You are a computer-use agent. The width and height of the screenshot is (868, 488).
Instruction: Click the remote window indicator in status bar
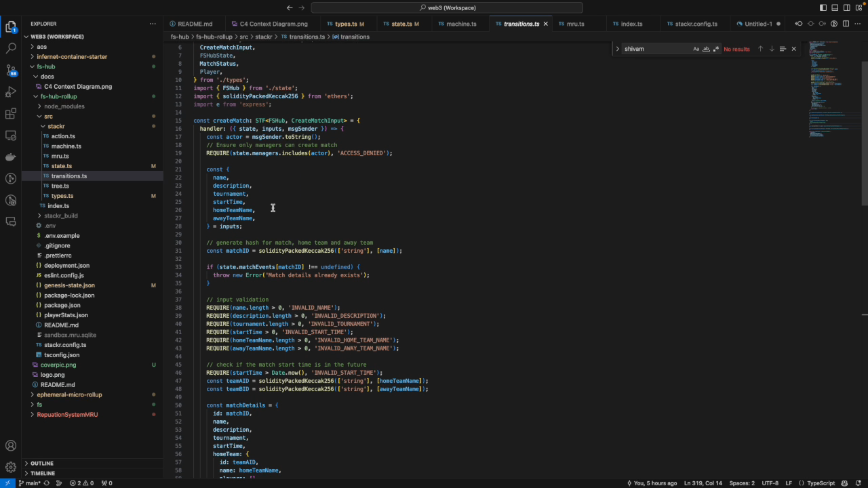(x=7, y=483)
